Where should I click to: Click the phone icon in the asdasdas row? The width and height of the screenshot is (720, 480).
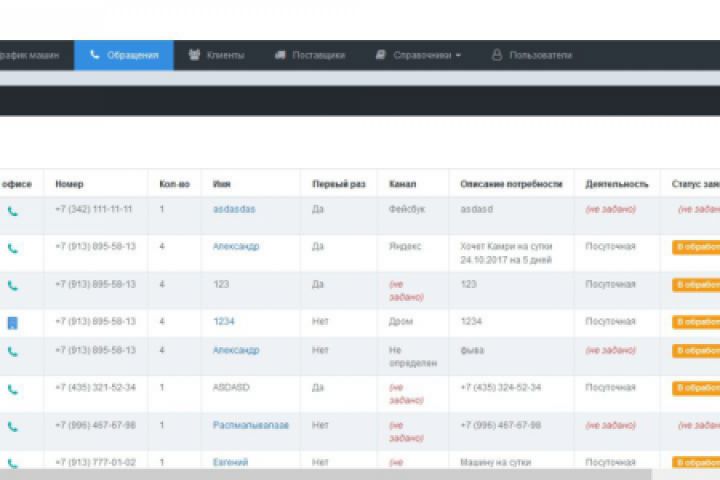(x=13, y=211)
